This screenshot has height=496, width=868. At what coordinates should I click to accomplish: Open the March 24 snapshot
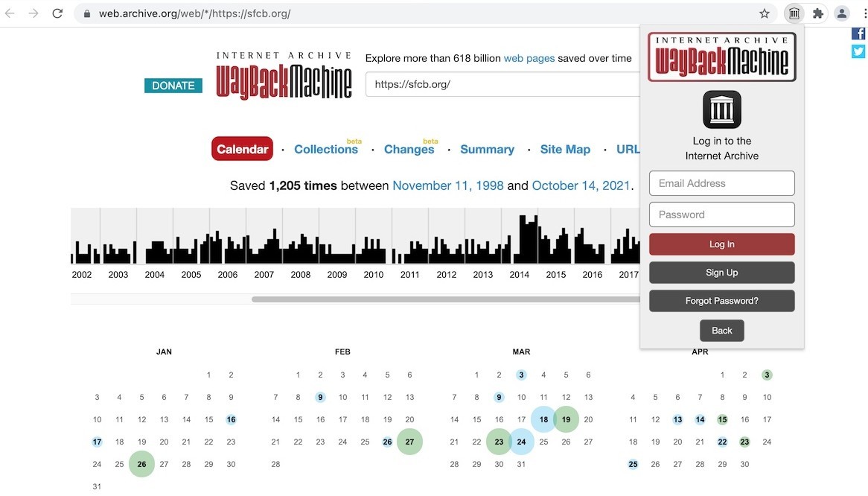pyautogui.click(x=521, y=442)
